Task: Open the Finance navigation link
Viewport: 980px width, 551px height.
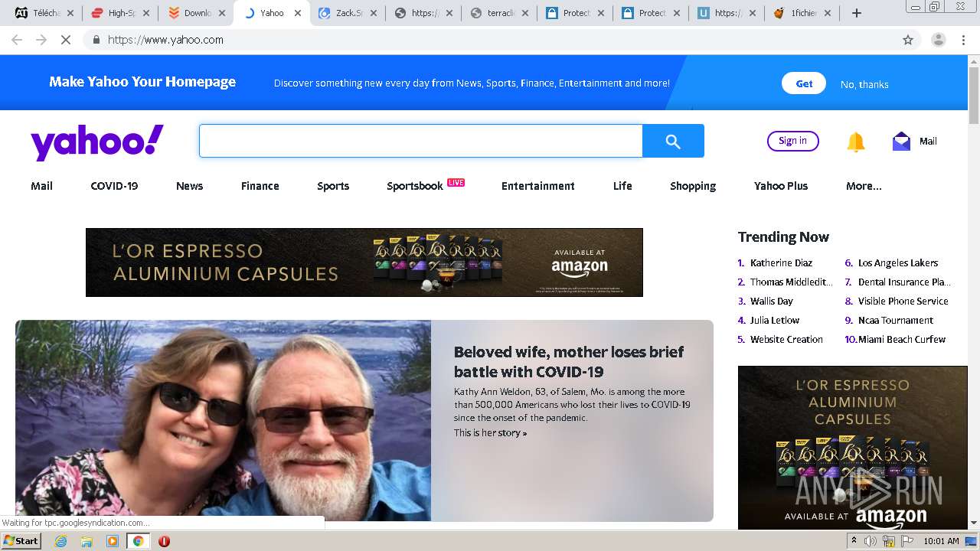Action: [x=260, y=186]
